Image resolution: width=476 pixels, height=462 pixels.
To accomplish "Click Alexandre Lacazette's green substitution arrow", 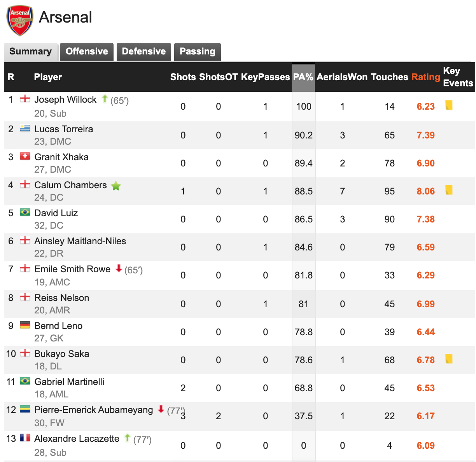I will 127,438.
